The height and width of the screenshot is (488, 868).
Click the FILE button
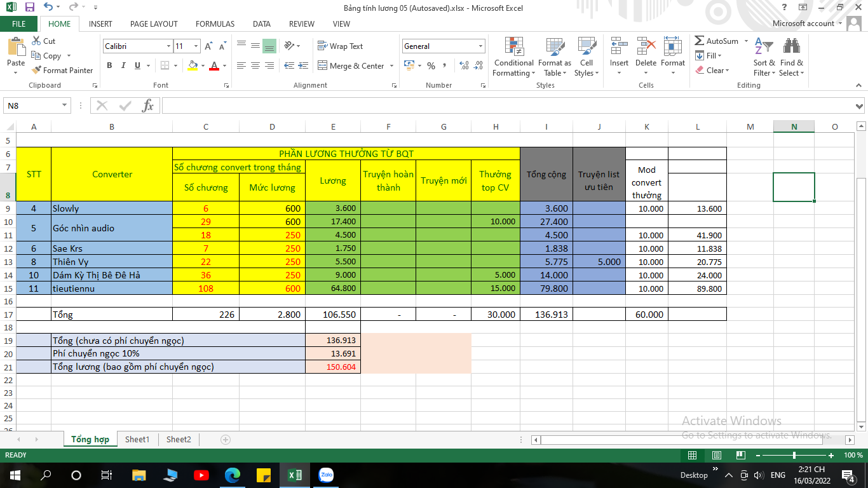click(x=19, y=24)
